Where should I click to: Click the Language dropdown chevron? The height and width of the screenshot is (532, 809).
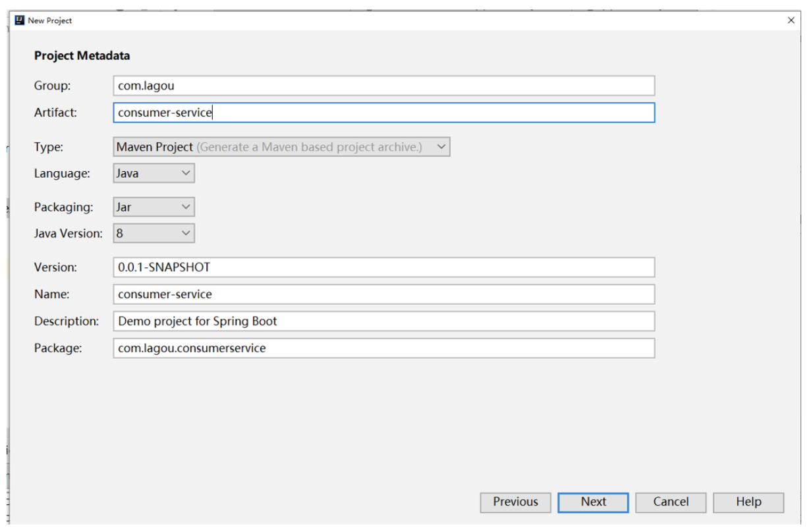point(186,174)
